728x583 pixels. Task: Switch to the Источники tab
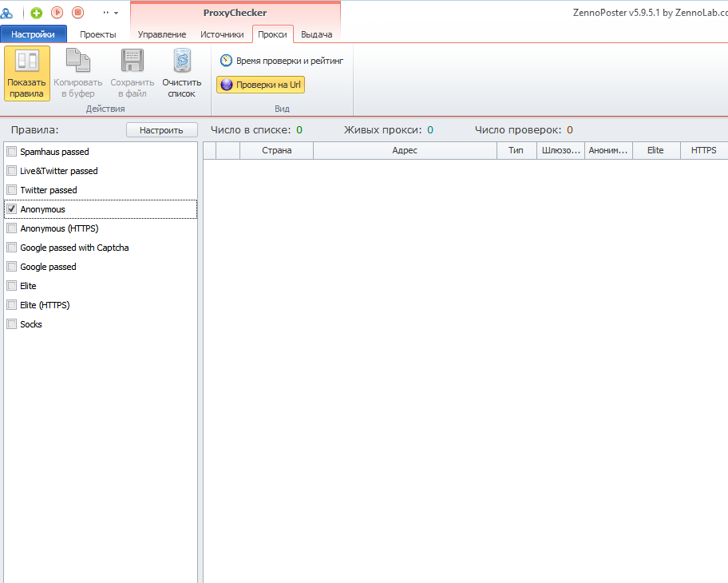[x=222, y=34]
